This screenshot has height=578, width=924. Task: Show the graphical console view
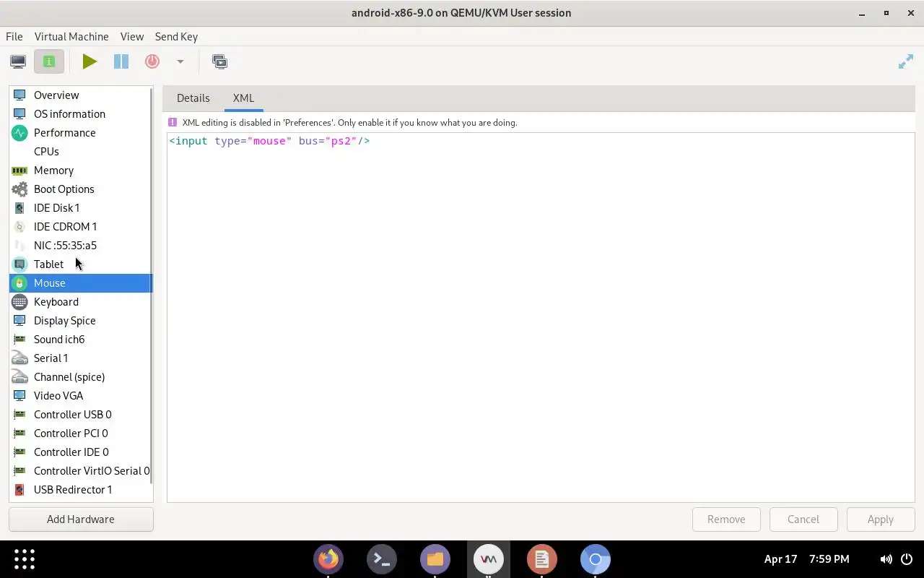[x=18, y=61]
